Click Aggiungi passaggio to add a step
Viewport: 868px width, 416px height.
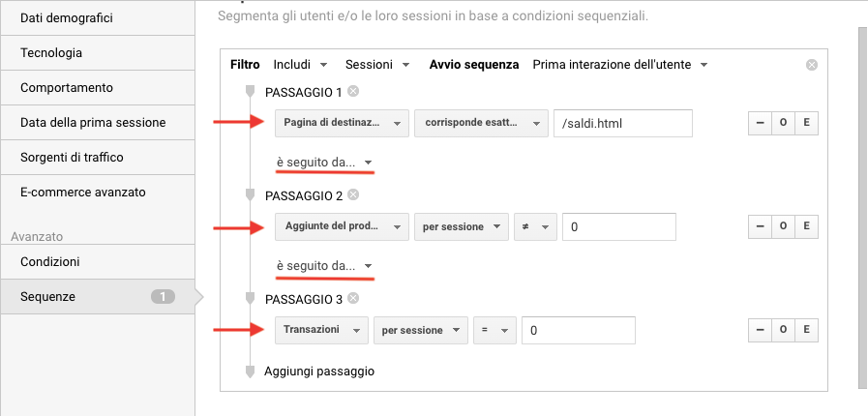point(318,371)
